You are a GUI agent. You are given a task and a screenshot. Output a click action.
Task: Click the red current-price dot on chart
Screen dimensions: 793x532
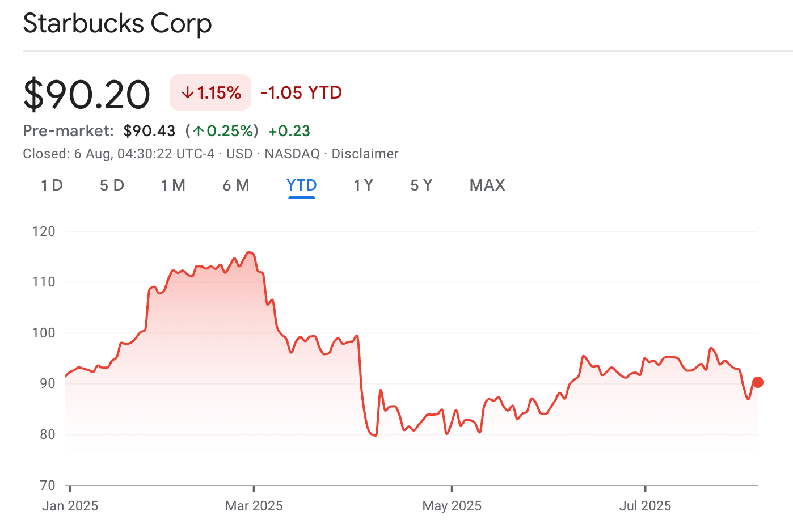(758, 382)
